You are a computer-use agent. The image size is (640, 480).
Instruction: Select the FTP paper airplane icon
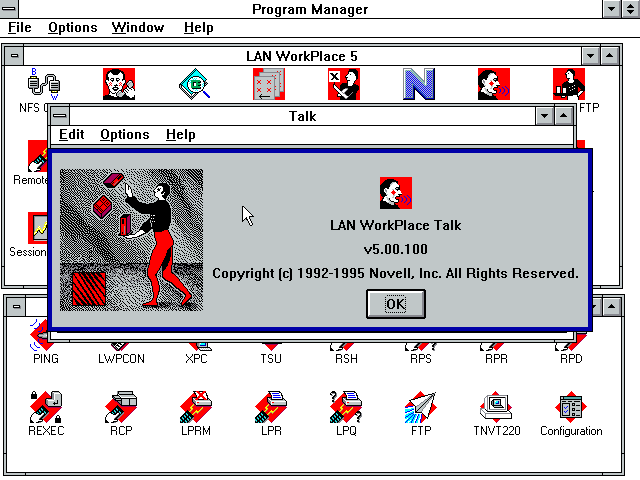[421, 407]
